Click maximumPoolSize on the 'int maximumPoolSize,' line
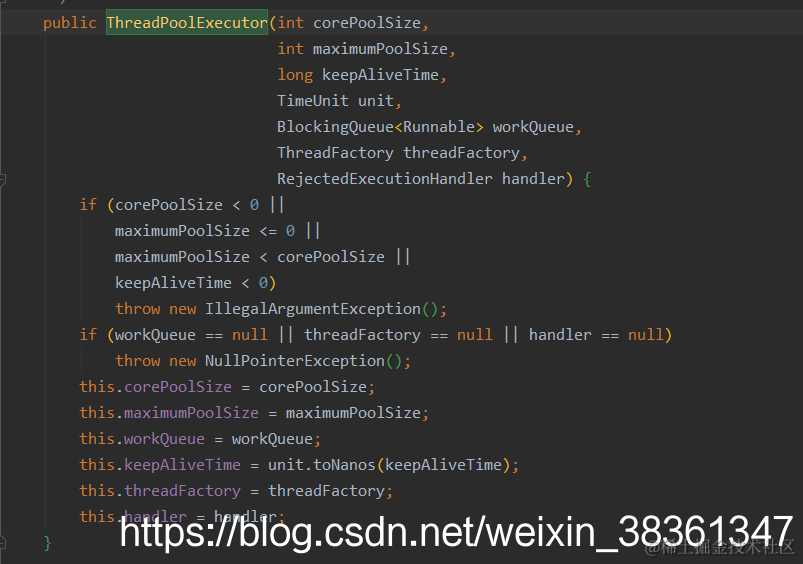The height and width of the screenshot is (564, 803). [x=381, y=49]
